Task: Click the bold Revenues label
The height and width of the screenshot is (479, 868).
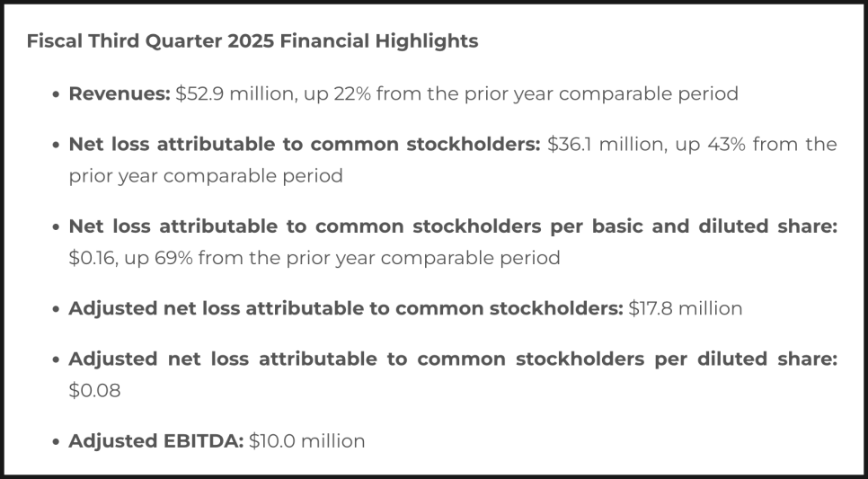Action: tap(120, 94)
